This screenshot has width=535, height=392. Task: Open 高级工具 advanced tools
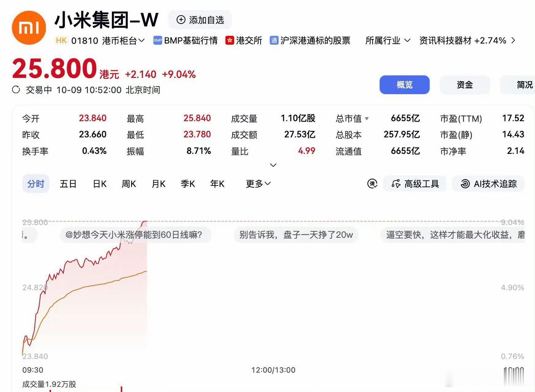(x=415, y=184)
